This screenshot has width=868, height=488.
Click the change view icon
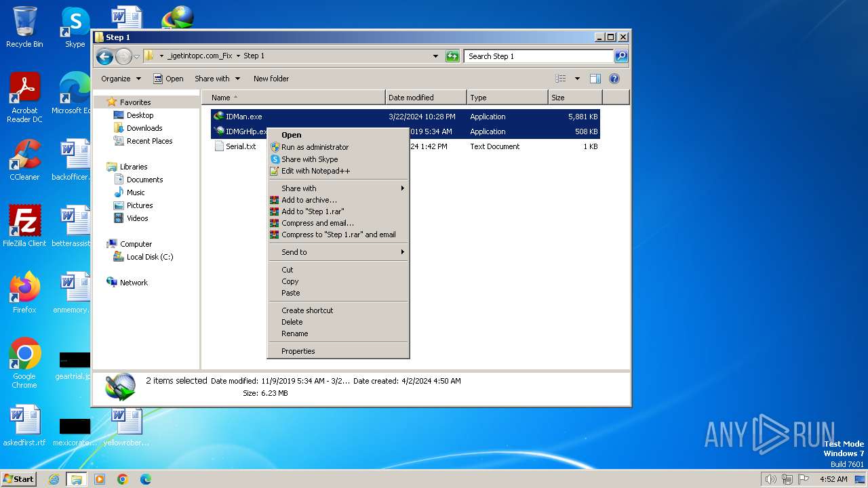pos(561,79)
